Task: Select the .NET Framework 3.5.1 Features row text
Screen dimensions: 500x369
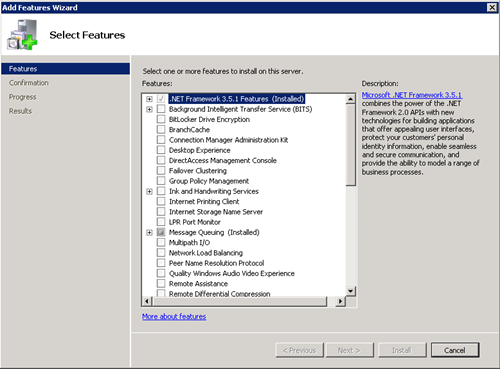Action: coord(237,99)
